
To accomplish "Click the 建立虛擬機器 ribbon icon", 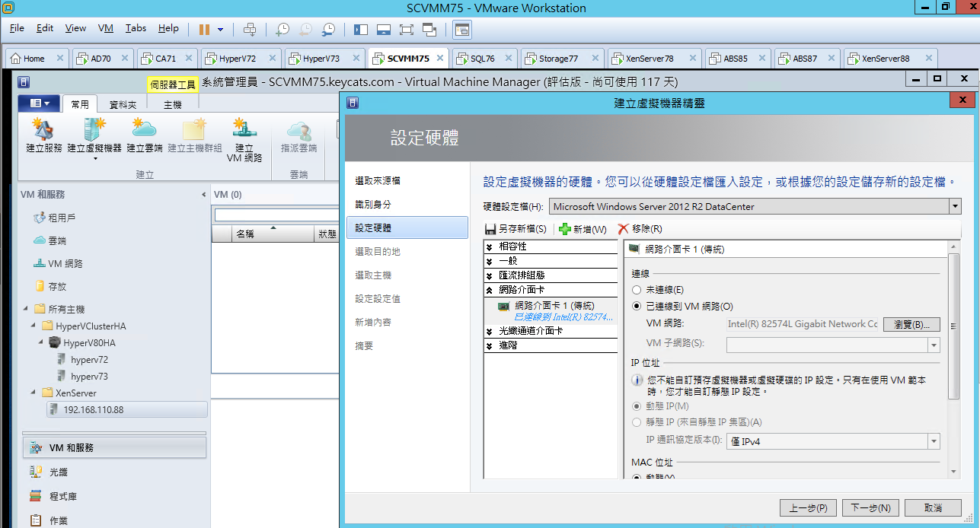I will (x=94, y=138).
